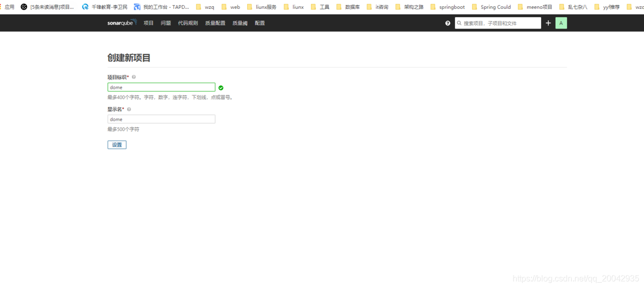Open the 问题 menu in navbar
Image resolution: width=644 pixels, height=288 pixels.
(166, 23)
